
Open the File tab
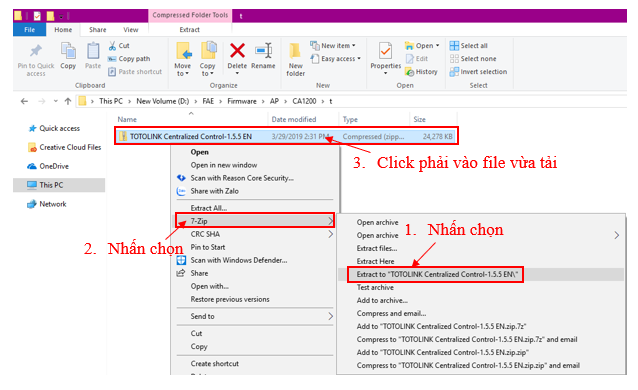pos(29,30)
